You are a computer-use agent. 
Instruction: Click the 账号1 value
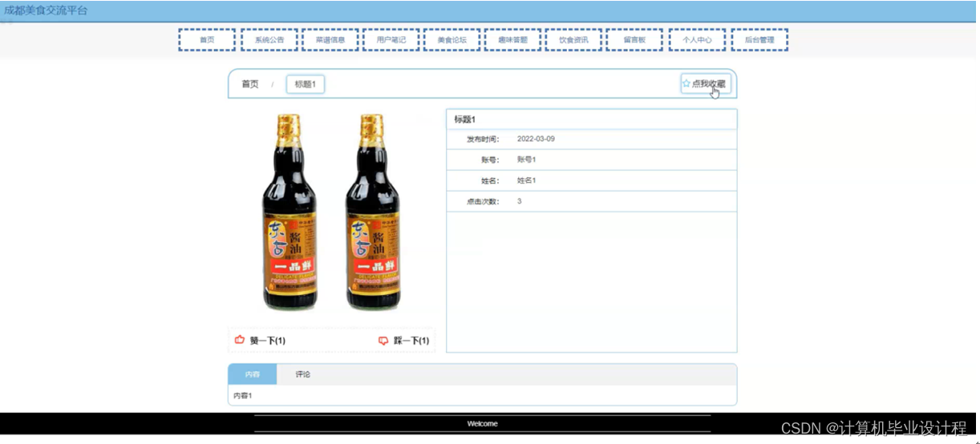pos(526,160)
